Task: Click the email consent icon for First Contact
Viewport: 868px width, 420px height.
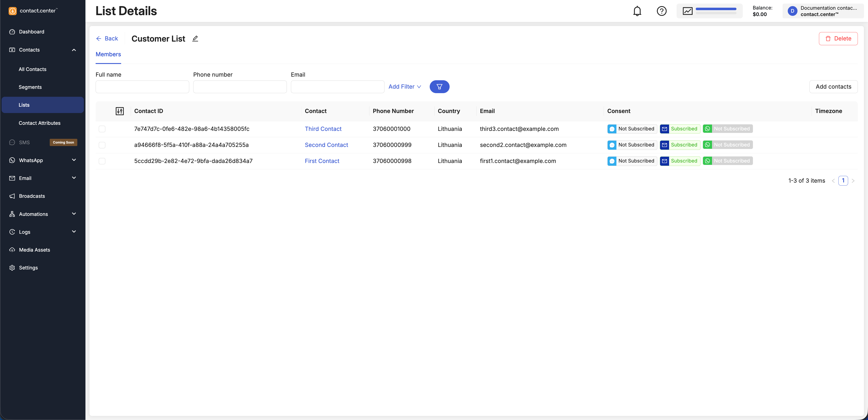Action: click(664, 161)
